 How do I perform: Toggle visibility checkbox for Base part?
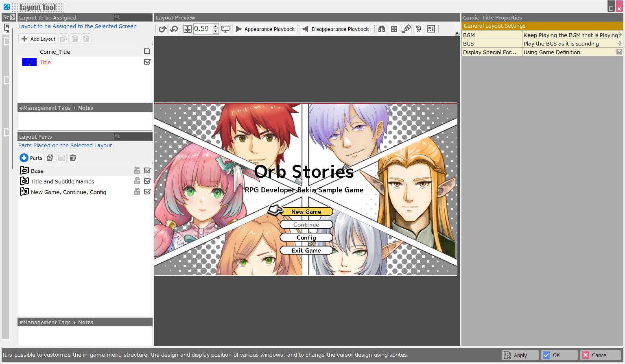click(147, 170)
